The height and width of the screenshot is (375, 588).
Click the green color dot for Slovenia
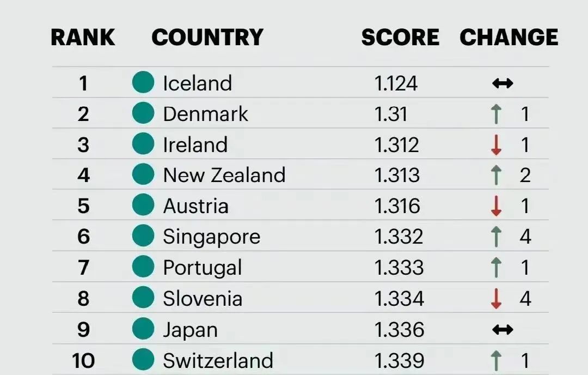143,298
